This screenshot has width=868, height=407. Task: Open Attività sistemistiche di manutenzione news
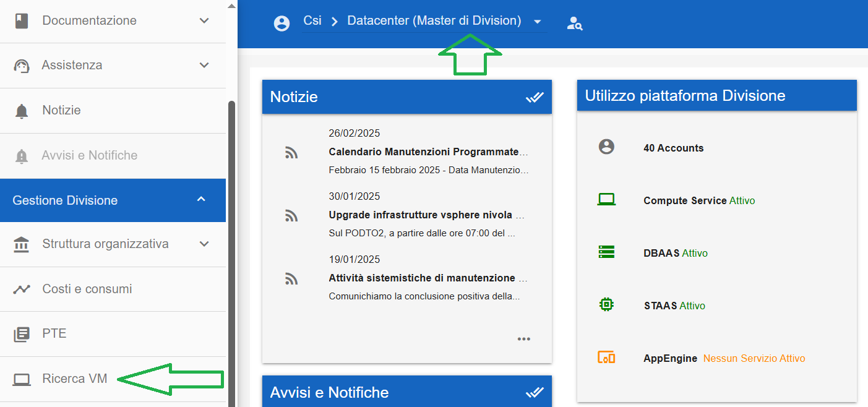tap(428, 278)
